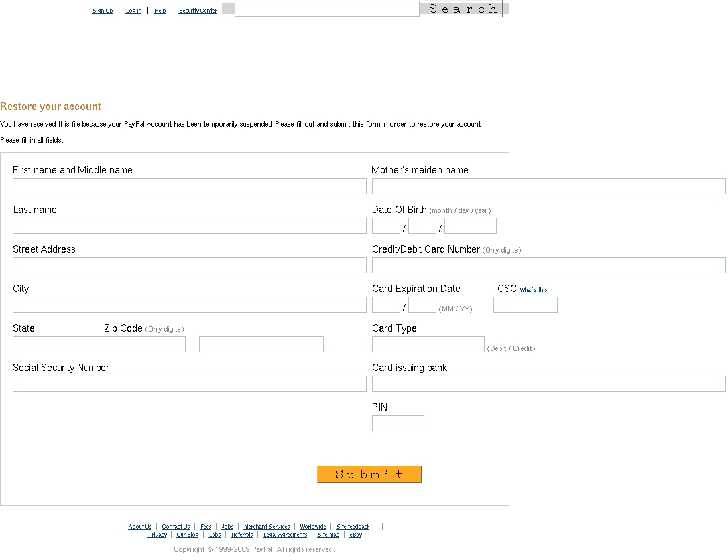Viewport: 728px width, 560px height.
Task: Click the CSC input field
Action: [526, 305]
